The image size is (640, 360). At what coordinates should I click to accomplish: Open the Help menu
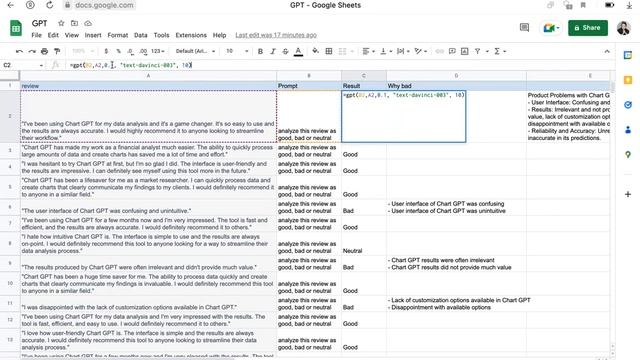point(219,36)
